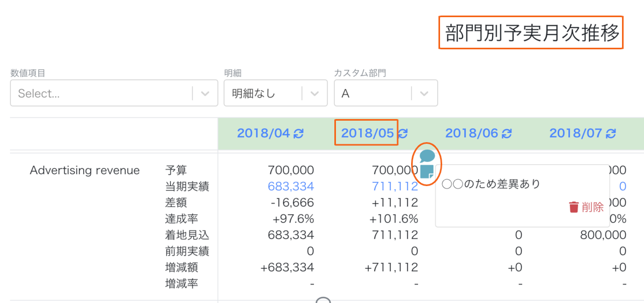This screenshot has width=644, height=303.
Task: Click the blue 711,112 actual value
Action: [x=394, y=187]
